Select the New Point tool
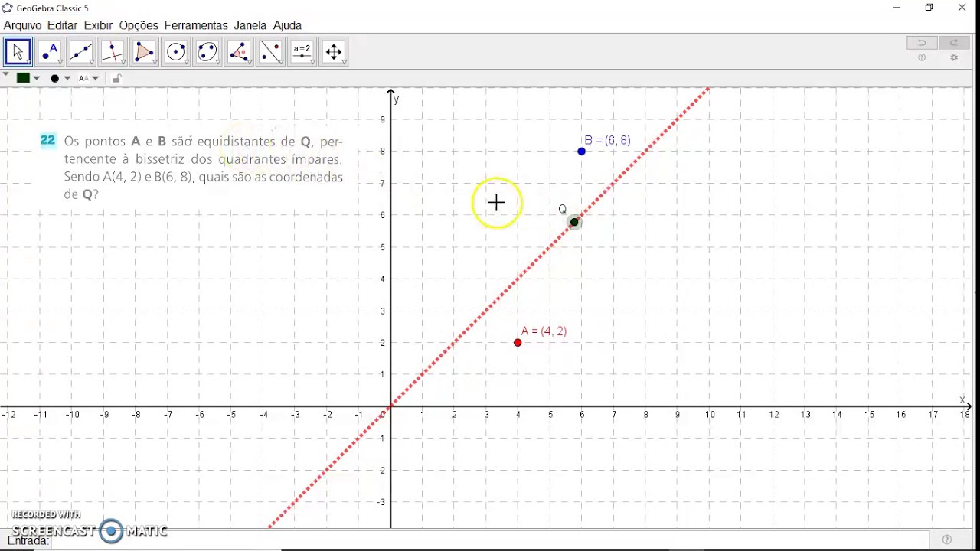This screenshot has height=551, width=980. (x=50, y=52)
